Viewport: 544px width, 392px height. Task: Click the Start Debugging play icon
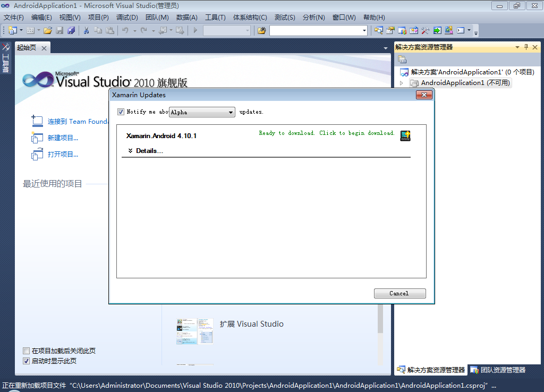tap(195, 30)
